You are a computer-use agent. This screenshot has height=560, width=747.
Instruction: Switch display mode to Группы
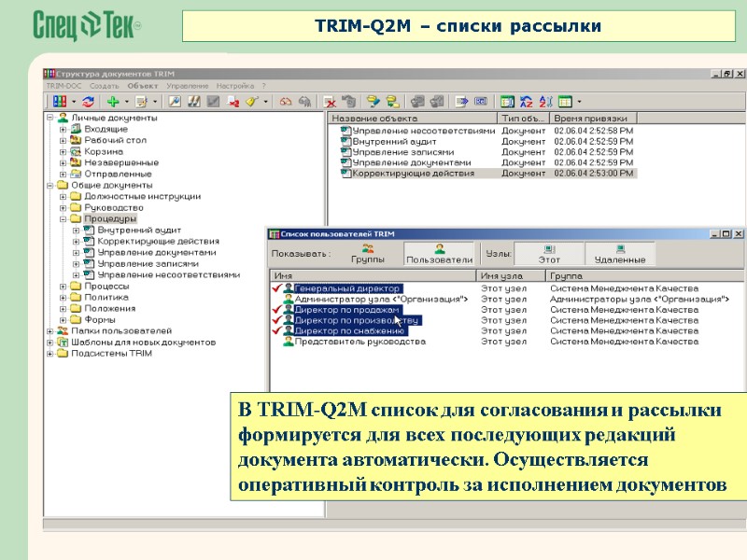[367, 252]
